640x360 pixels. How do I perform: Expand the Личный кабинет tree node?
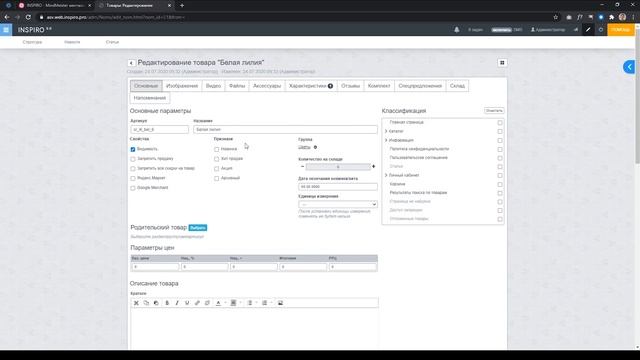(386, 176)
